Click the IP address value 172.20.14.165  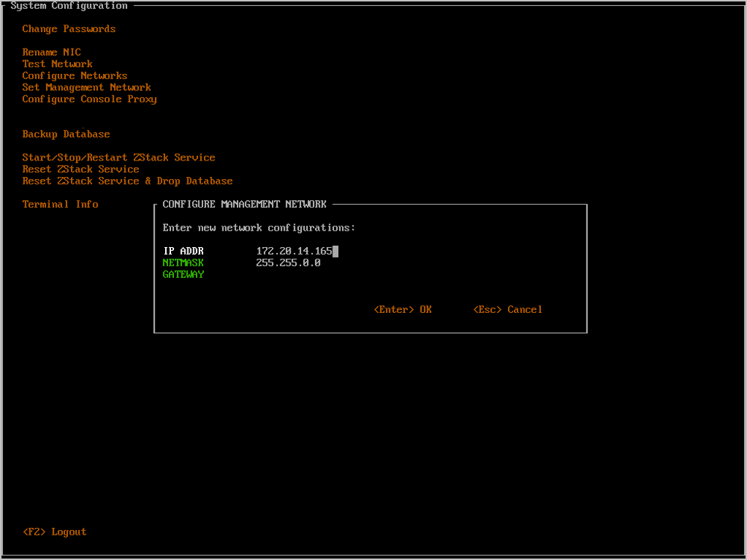tap(294, 252)
